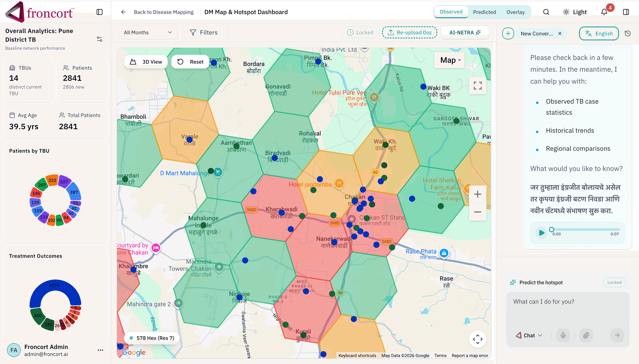
Task: Collapse the left sidebar panel
Action: (x=100, y=12)
